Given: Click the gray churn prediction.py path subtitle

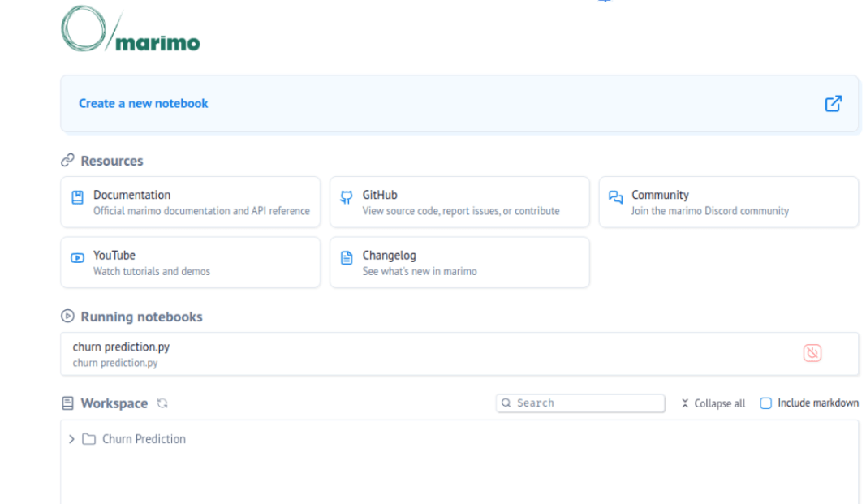Looking at the screenshot, I should click(115, 364).
